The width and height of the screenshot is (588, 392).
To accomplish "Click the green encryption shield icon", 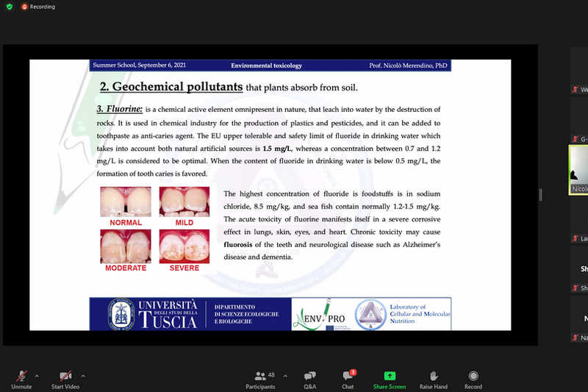I will (10, 7).
